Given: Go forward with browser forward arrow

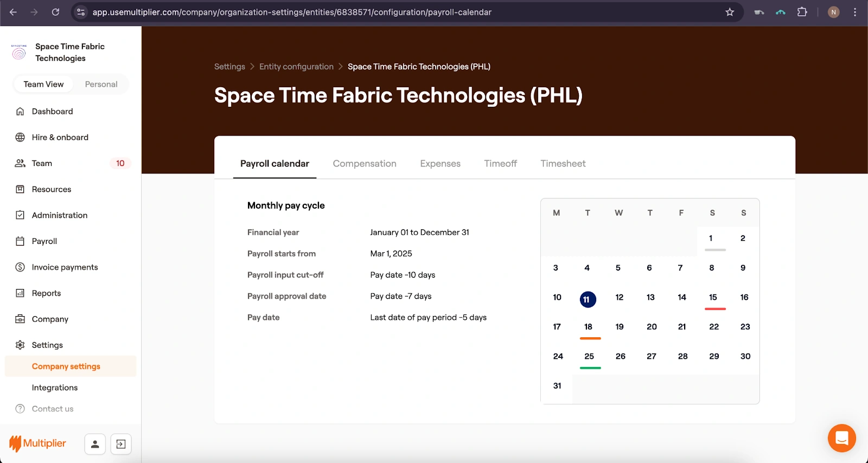Looking at the screenshot, I should (x=34, y=12).
